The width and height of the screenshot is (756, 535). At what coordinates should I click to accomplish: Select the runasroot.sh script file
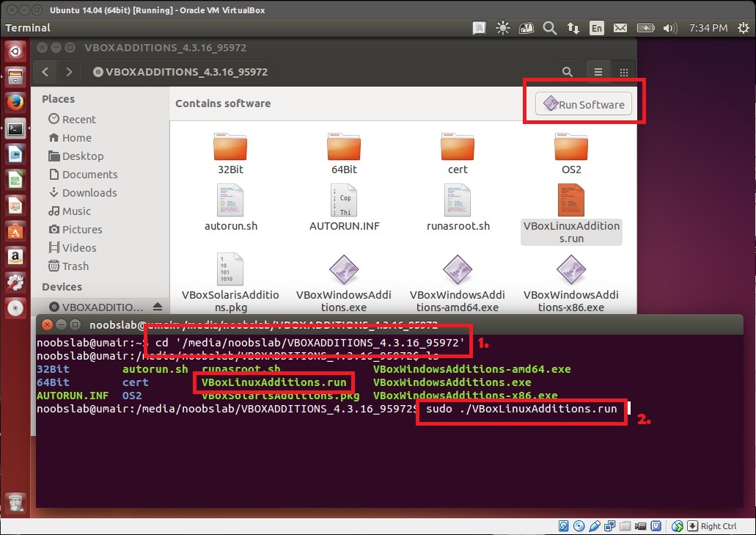pos(458,208)
